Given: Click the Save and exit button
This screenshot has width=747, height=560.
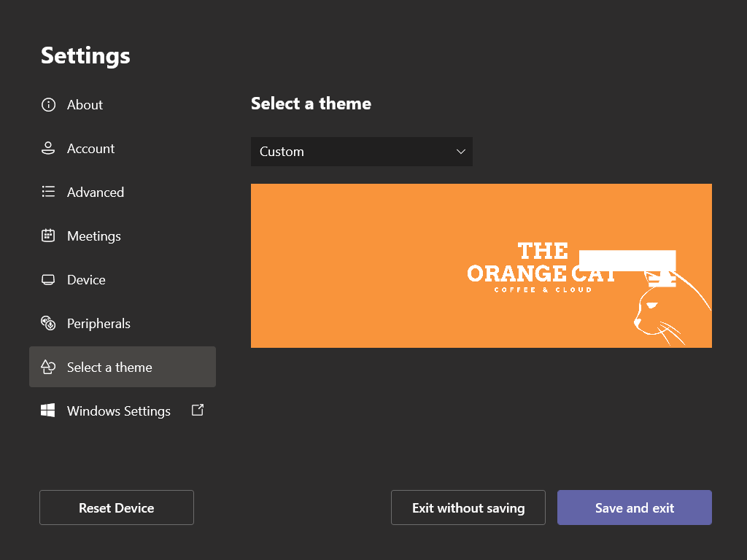Looking at the screenshot, I should click(635, 507).
